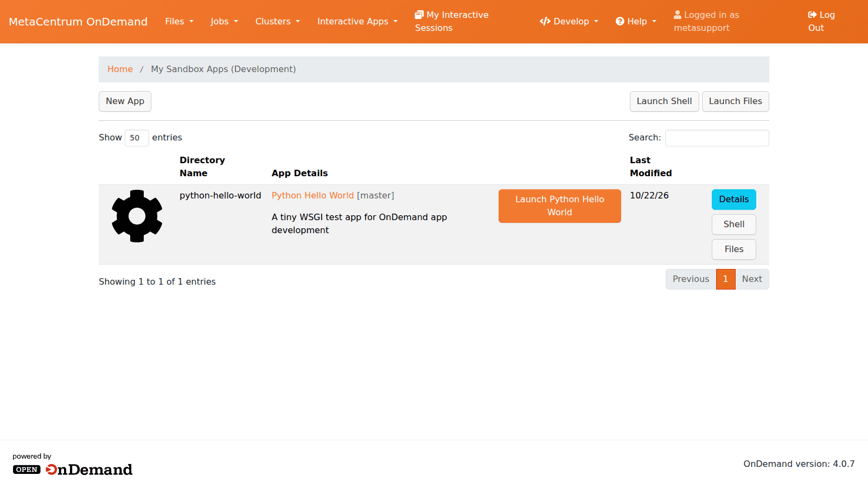
Task: Expand the Jobs menu
Action: [x=224, y=22]
